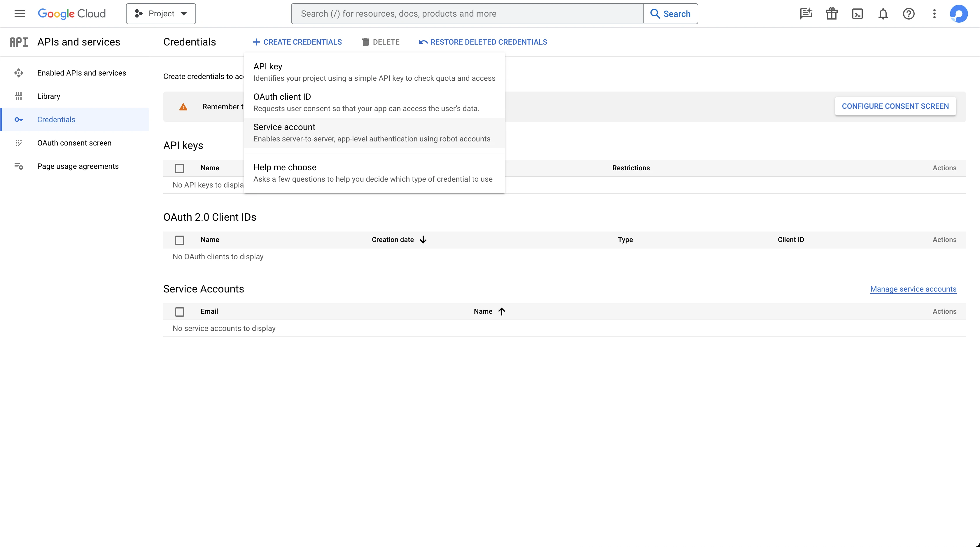This screenshot has height=547, width=980.
Task: Select all API keys checkbox
Action: click(180, 168)
